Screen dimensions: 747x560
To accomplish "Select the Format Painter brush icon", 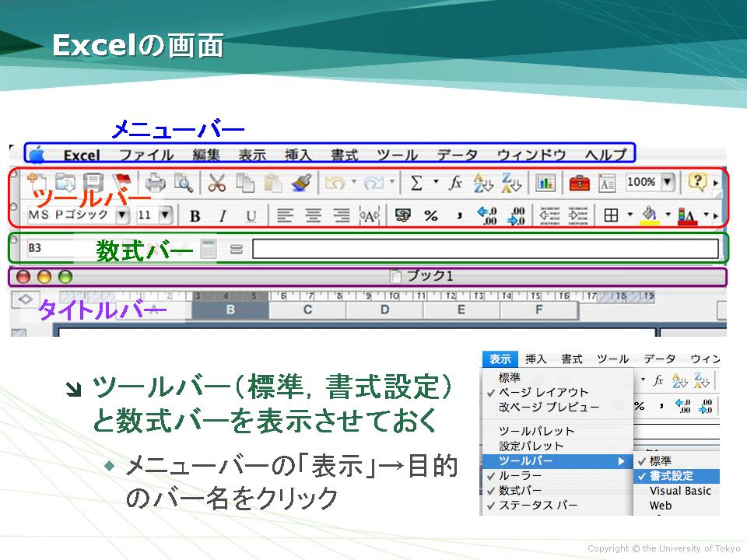I will point(302,182).
